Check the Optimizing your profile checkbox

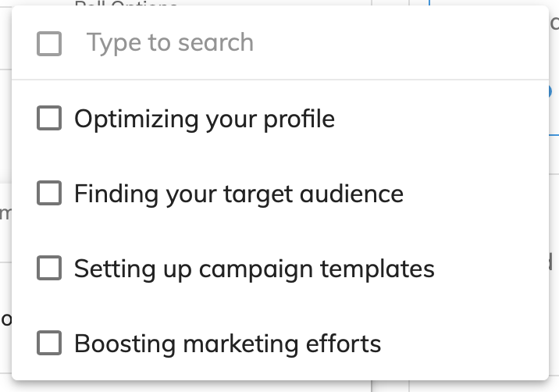click(x=49, y=119)
